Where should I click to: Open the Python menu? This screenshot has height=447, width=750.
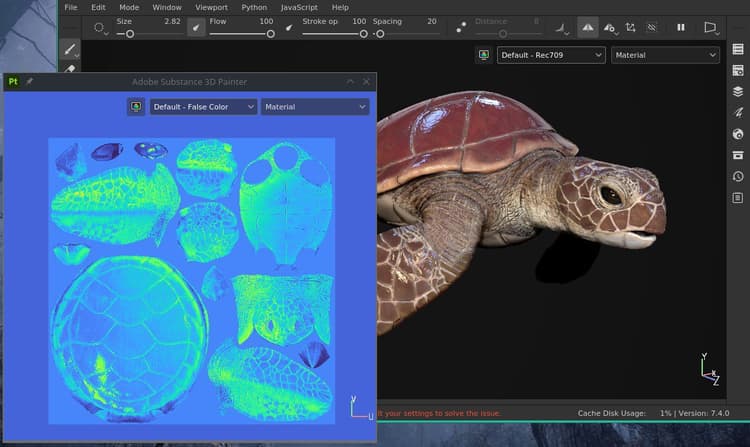254,8
